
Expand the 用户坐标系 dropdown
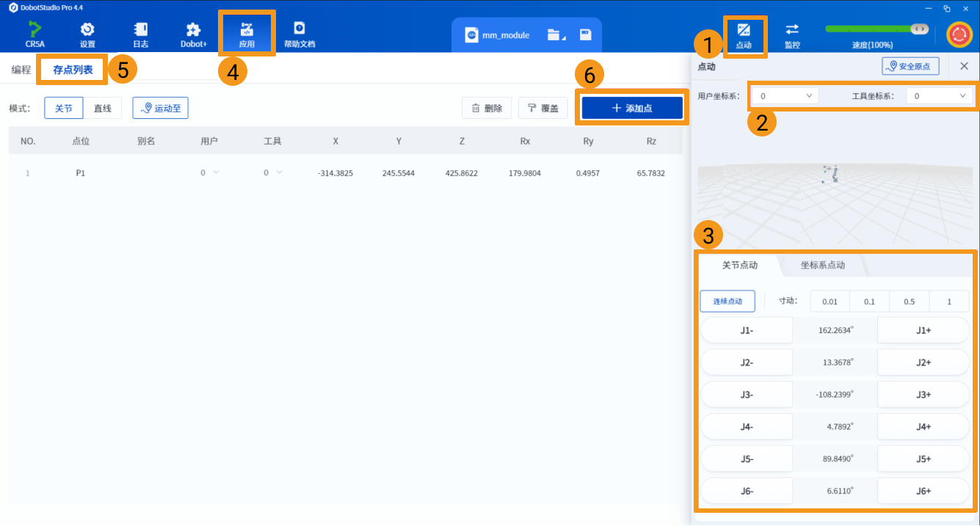point(785,96)
